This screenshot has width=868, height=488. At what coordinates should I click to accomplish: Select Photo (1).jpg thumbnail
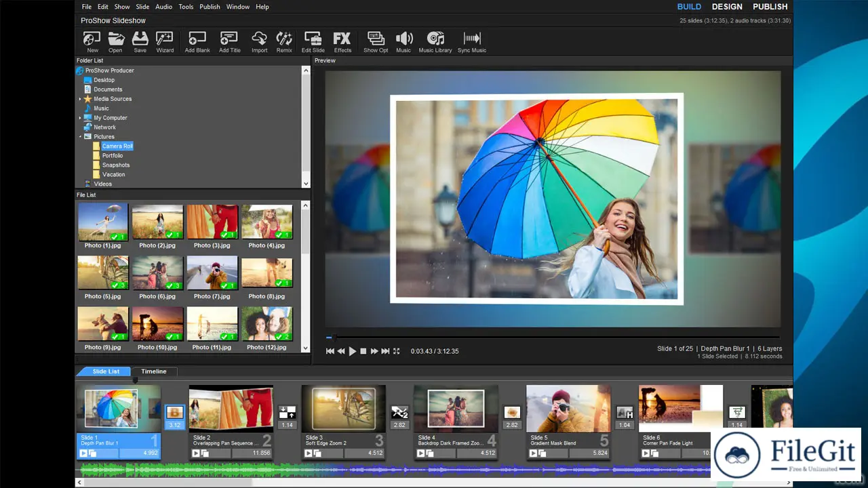coord(103,222)
